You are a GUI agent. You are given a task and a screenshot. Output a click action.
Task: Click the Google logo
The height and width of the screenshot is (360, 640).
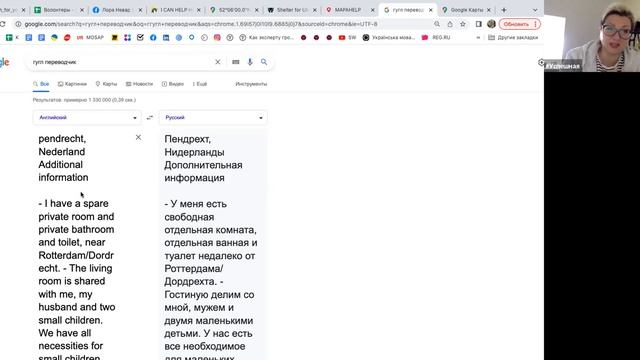(4, 62)
